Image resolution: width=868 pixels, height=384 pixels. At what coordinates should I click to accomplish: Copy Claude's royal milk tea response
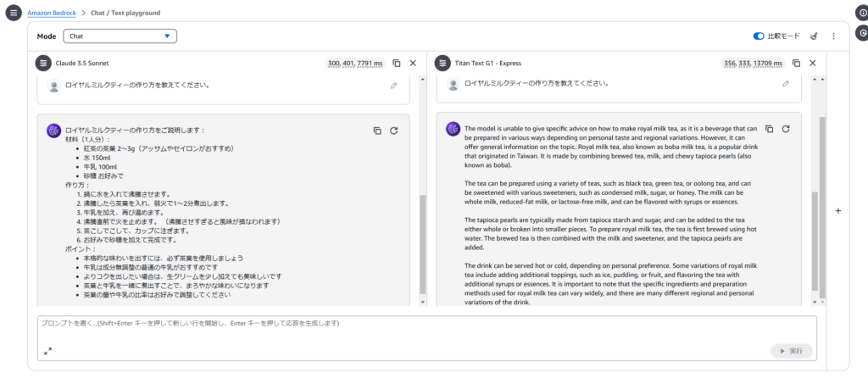(x=377, y=131)
